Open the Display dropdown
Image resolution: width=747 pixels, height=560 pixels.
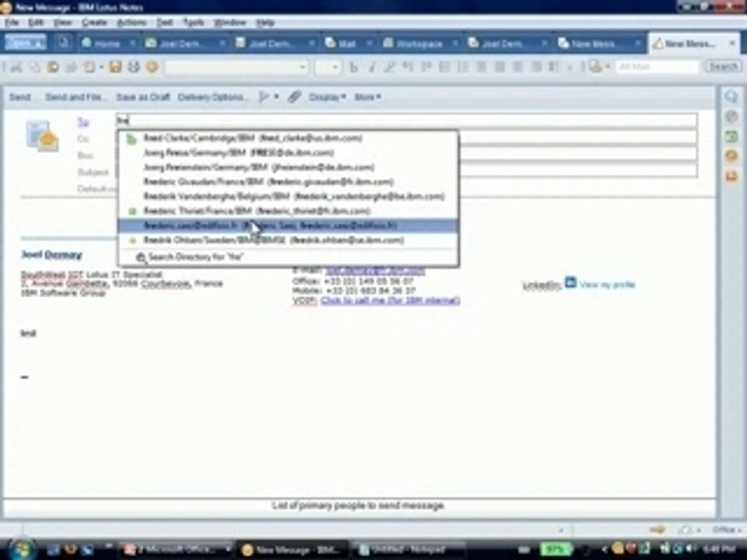327,97
